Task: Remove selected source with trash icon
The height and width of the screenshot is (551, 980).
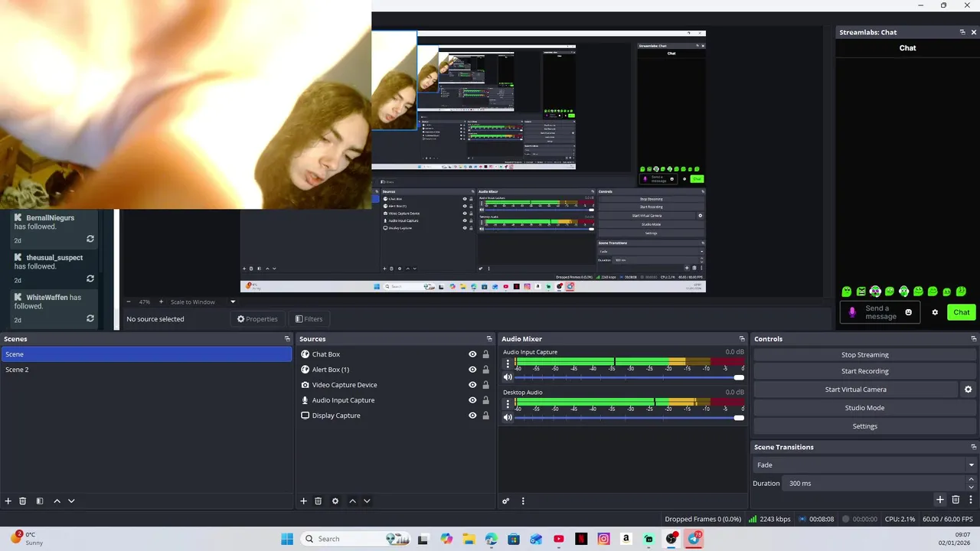Action: pyautogui.click(x=318, y=501)
